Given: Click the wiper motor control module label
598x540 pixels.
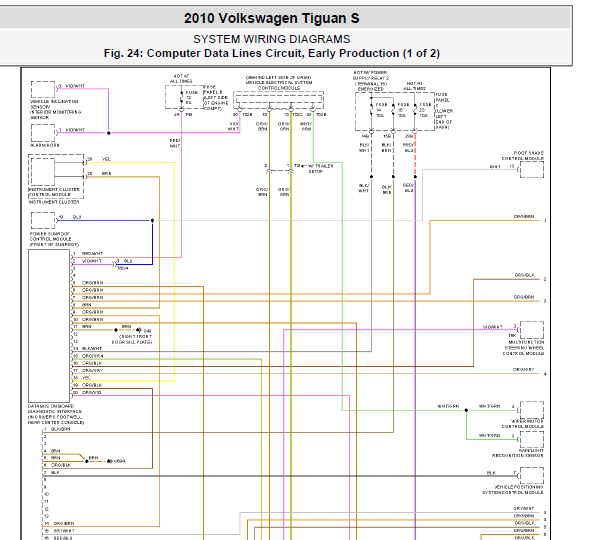Looking at the screenshot, I should [x=523, y=424].
